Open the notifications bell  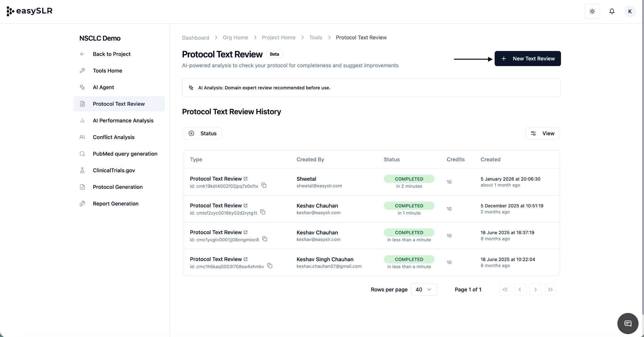click(x=612, y=11)
